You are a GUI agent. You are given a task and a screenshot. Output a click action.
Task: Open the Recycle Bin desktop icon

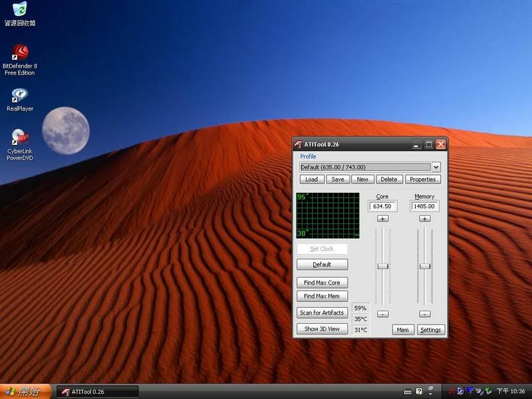[x=20, y=10]
